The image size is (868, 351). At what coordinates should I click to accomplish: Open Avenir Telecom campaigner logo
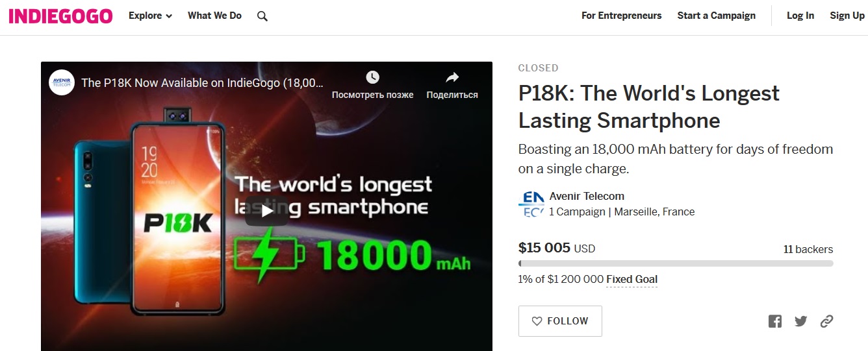pos(531,204)
